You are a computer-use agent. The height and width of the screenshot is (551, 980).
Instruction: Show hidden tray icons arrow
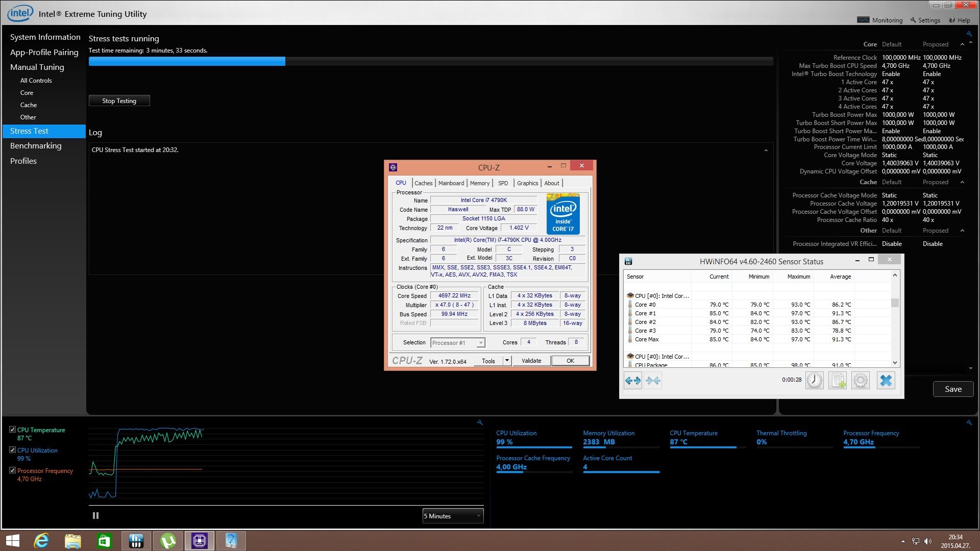pyautogui.click(x=903, y=541)
